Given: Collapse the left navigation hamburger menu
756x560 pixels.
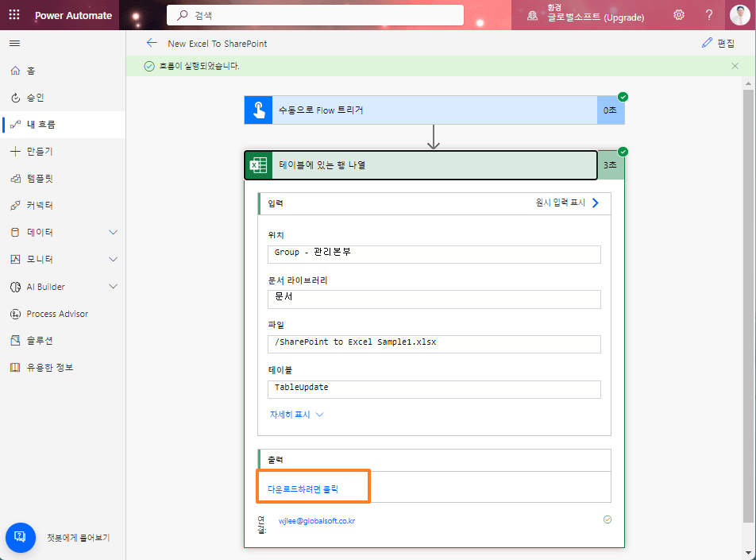Looking at the screenshot, I should point(14,44).
